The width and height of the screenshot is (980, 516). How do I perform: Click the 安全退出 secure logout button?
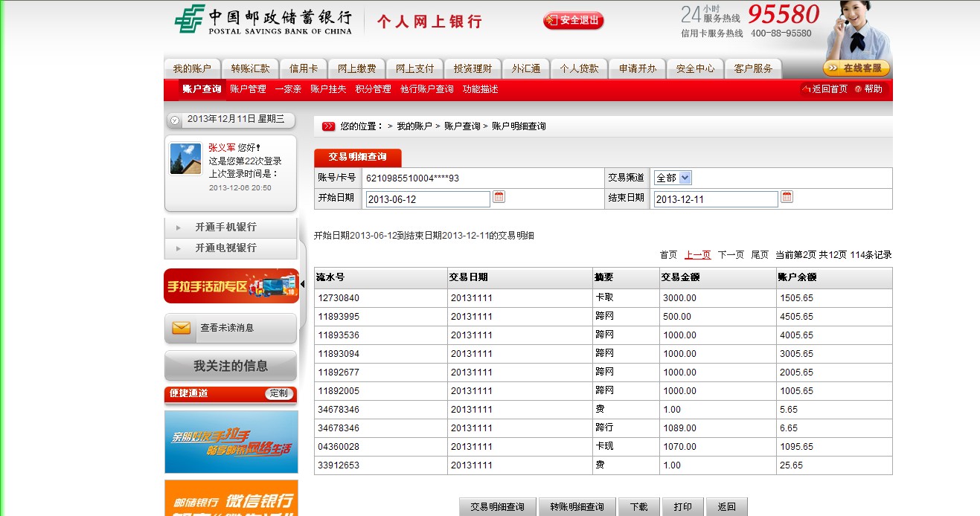(573, 21)
